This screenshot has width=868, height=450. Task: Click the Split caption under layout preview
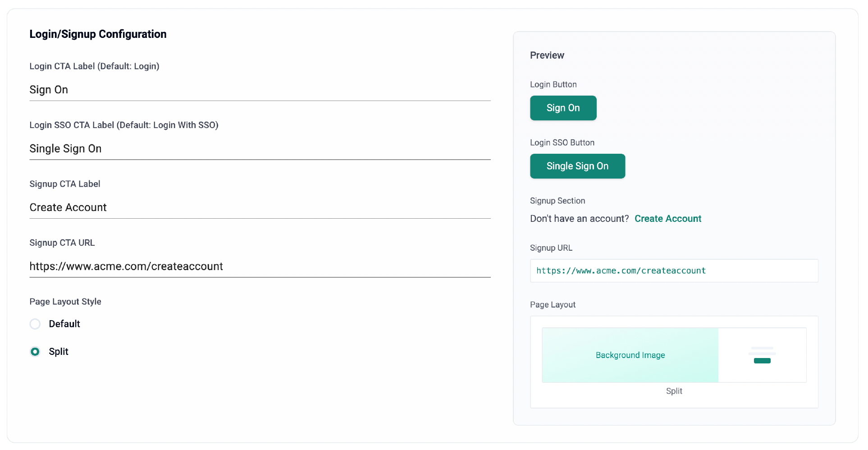[x=674, y=391]
